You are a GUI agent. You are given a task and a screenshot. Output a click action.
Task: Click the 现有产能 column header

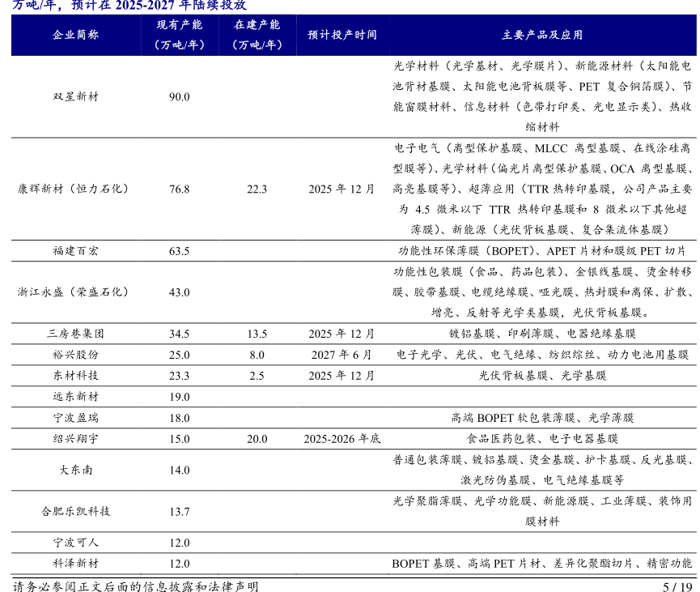click(x=179, y=35)
